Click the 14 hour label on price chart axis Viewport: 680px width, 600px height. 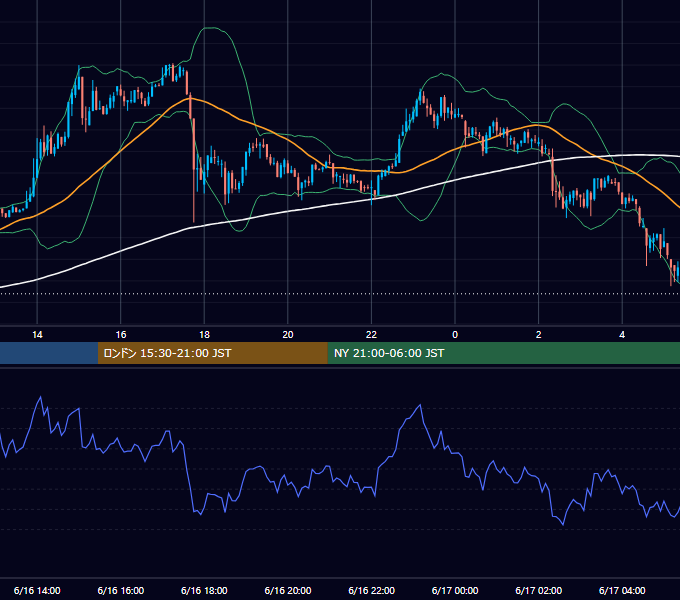[x=37, y=335]
